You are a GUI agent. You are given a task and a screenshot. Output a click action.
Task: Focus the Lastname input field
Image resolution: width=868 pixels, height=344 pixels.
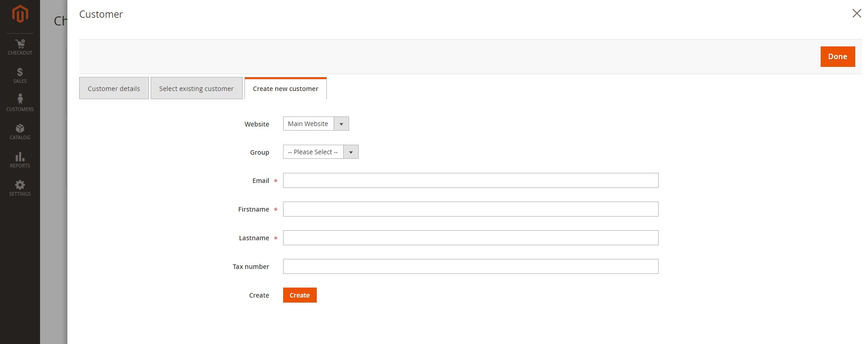click(x=471, y=238)
